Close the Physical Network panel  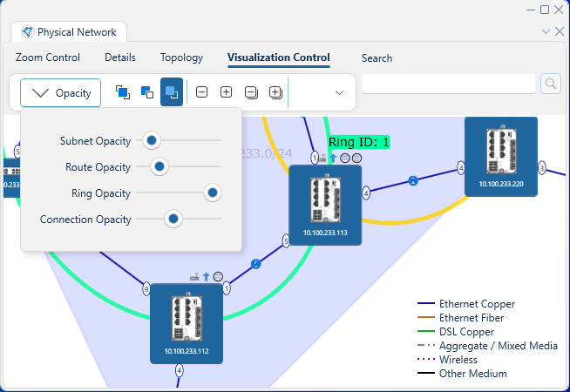(560, 31)
